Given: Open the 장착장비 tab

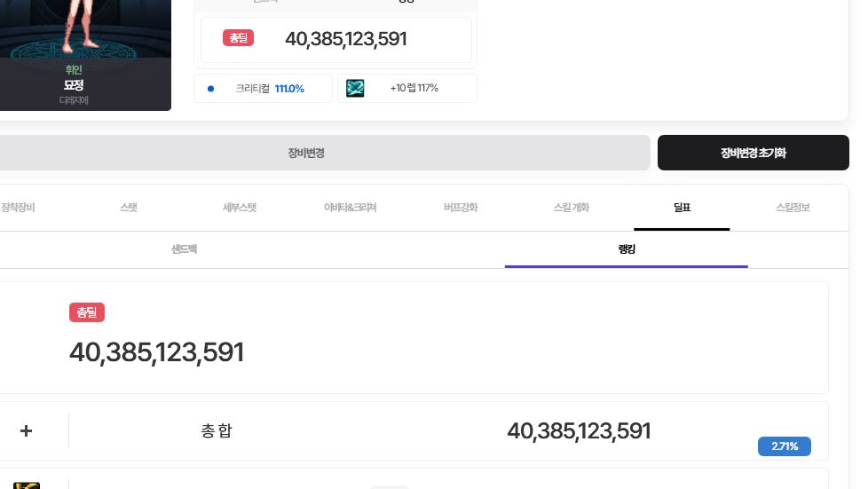Looking at the screenshot, I should coord(18,208).
